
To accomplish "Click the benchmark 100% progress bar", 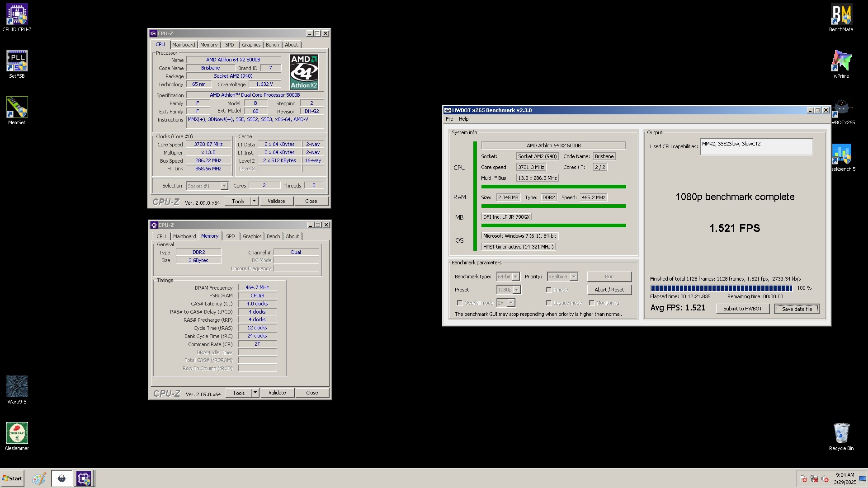I will [721, 288].
